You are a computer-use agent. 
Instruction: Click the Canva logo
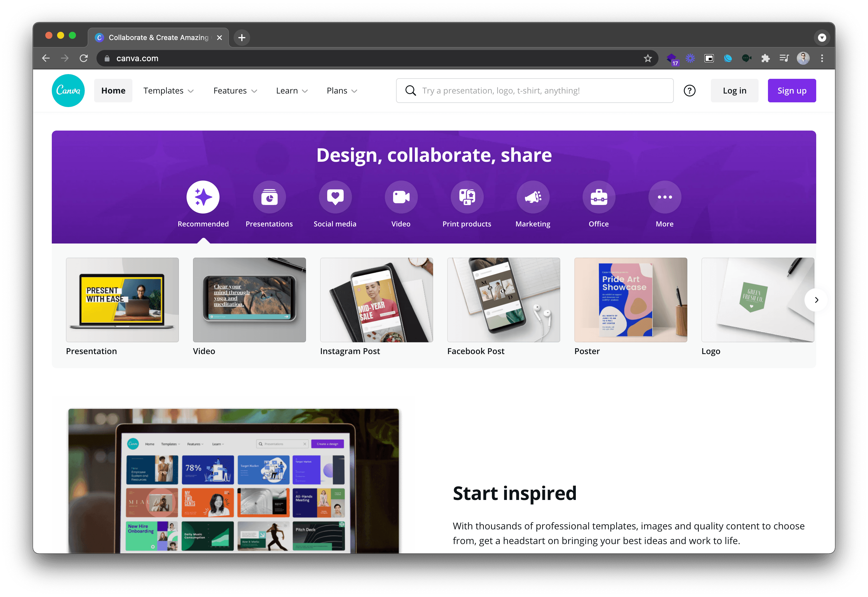coord(68,91)
